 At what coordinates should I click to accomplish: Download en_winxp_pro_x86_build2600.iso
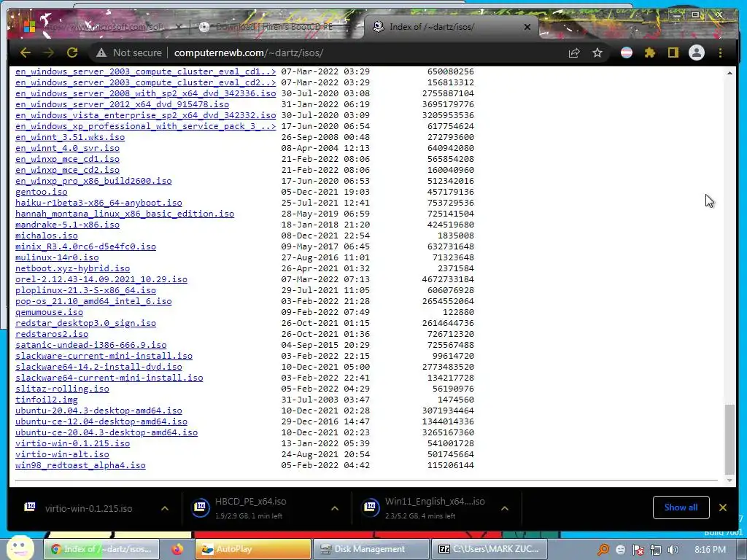[x=93, y=181]
